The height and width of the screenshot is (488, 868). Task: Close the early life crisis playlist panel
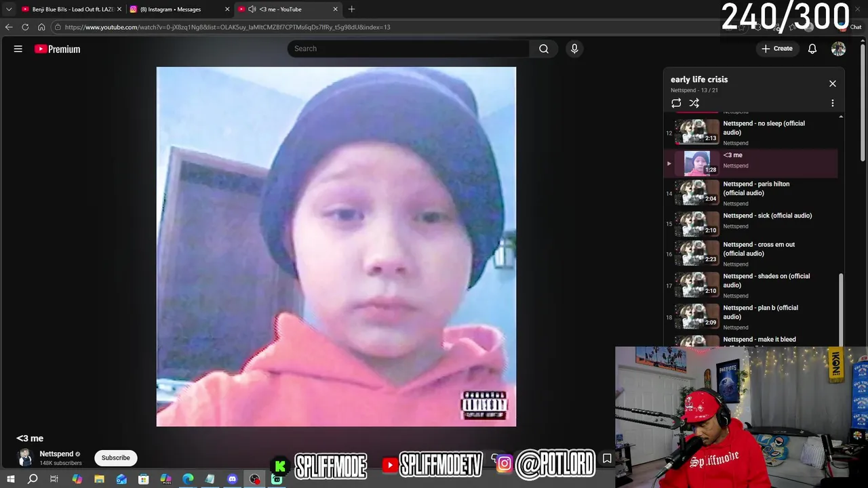coord(833,83)
